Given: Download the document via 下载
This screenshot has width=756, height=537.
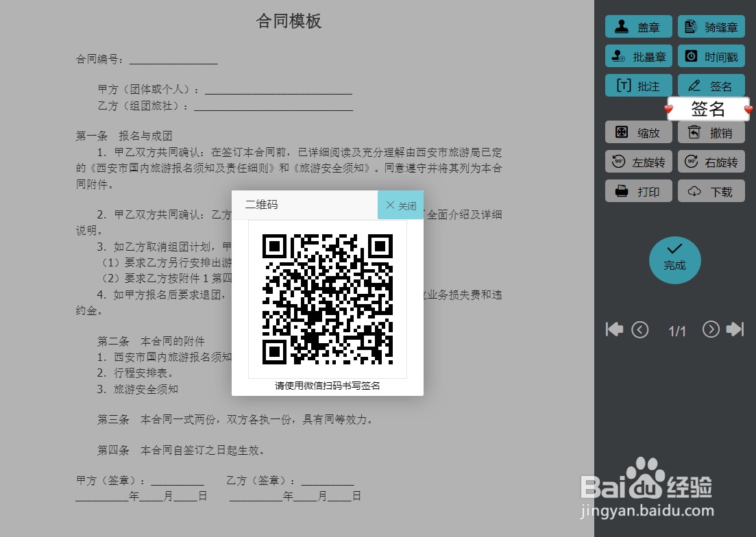Looking at the screenshot, I should pos(711,191).
